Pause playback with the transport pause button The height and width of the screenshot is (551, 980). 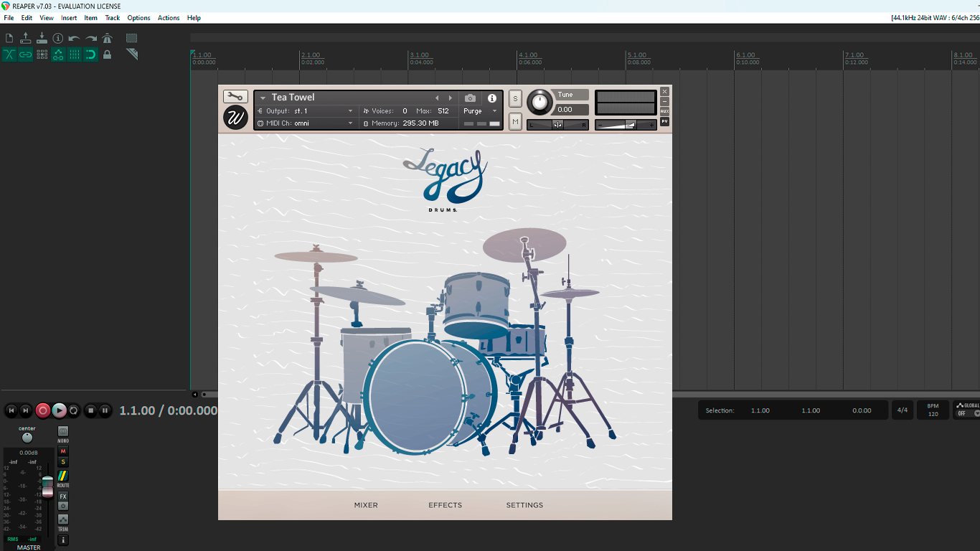point(105,410)
